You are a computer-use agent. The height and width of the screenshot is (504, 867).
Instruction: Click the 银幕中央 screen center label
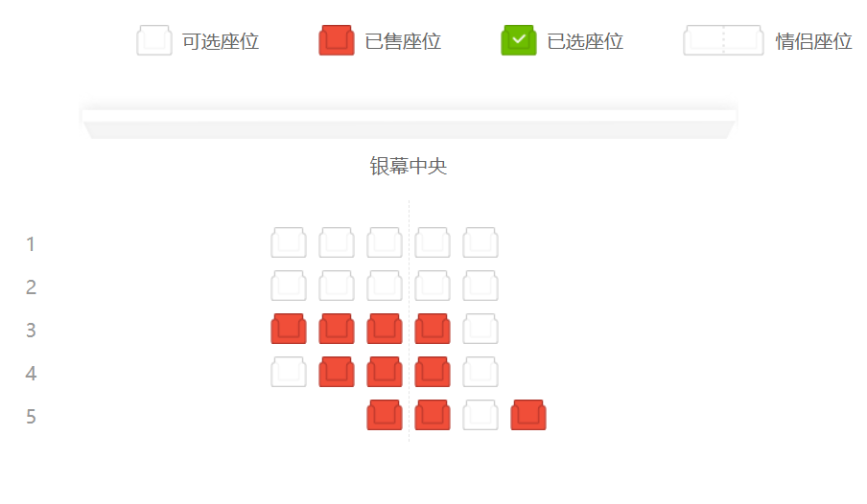click(x=408, y=166)
